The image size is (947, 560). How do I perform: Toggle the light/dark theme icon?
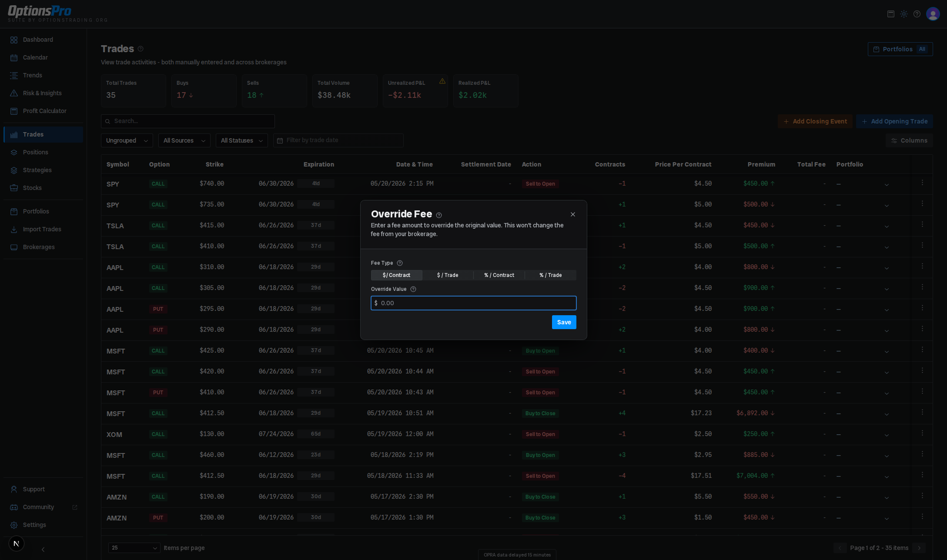tap(904, 14)
